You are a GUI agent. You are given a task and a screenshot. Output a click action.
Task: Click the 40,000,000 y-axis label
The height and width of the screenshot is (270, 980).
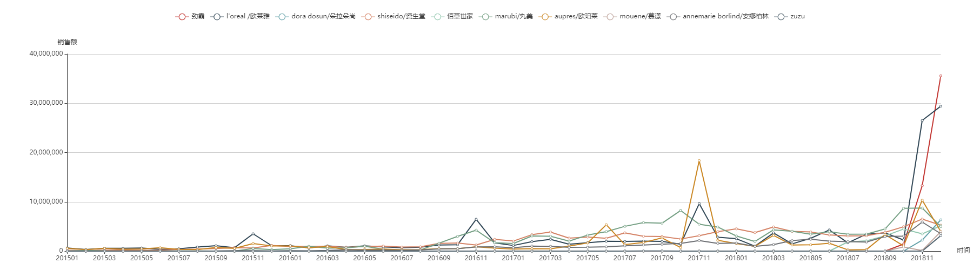46,54
